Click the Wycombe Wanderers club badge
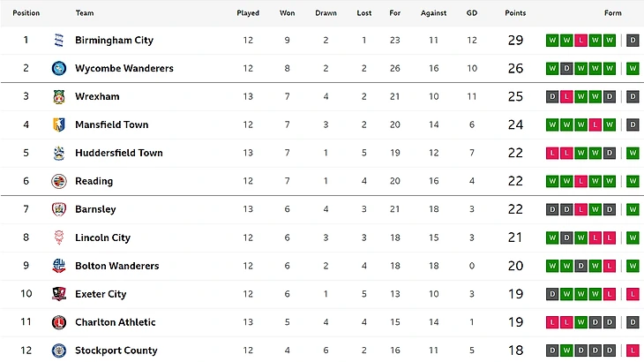Image resolution: width=644 pixels, height=362 pixels. (59, 69)
